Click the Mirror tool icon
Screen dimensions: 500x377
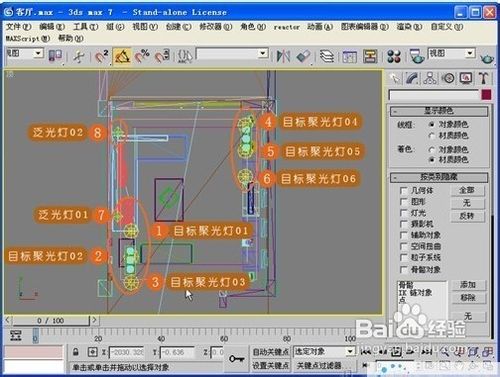[x=283, y=56]
